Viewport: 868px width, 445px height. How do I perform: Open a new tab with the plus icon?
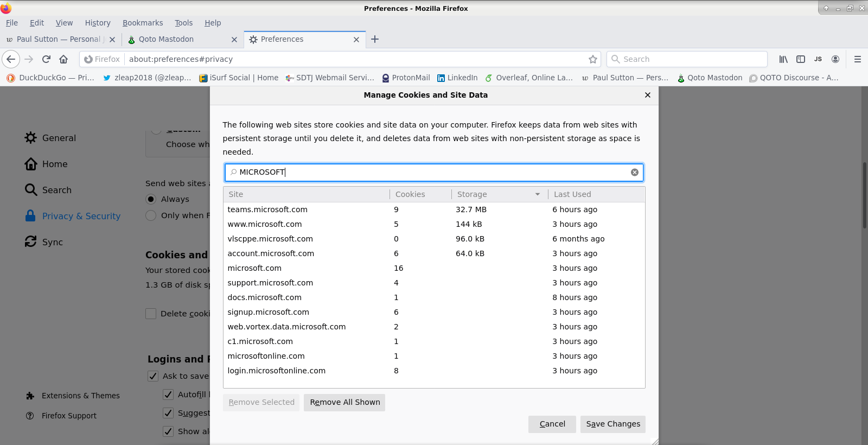point(375,39)
